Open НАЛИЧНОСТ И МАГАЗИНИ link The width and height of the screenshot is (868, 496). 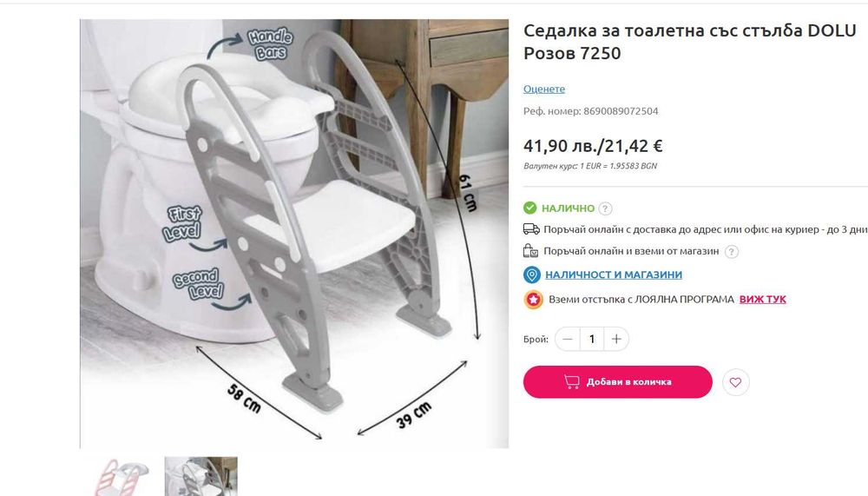click(614, 274)
